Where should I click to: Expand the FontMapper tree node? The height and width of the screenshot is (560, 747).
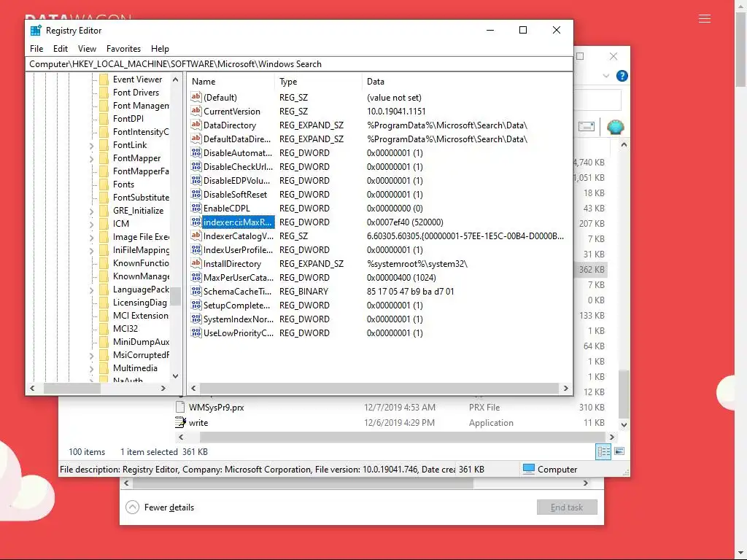coord(91,158)
